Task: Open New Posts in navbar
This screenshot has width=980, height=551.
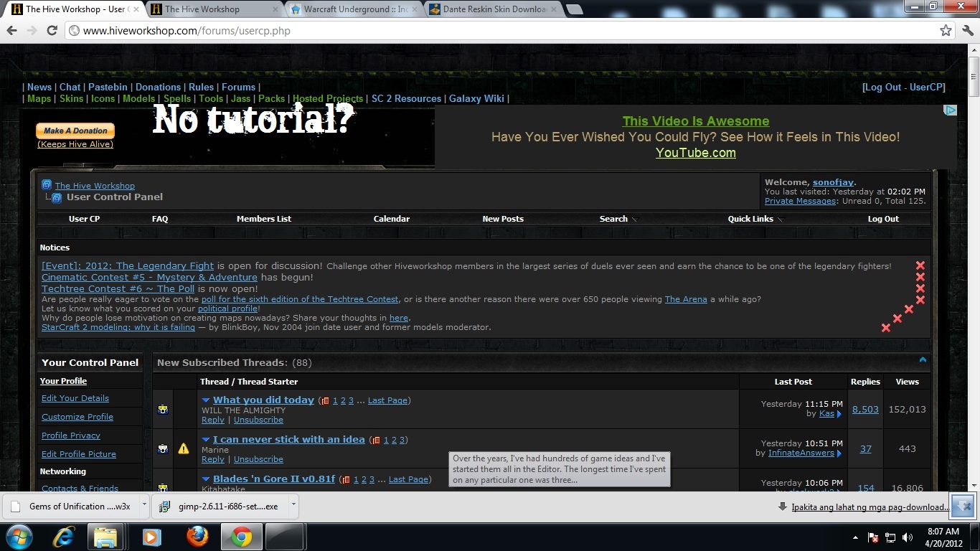Action: [x=503, y=219]
